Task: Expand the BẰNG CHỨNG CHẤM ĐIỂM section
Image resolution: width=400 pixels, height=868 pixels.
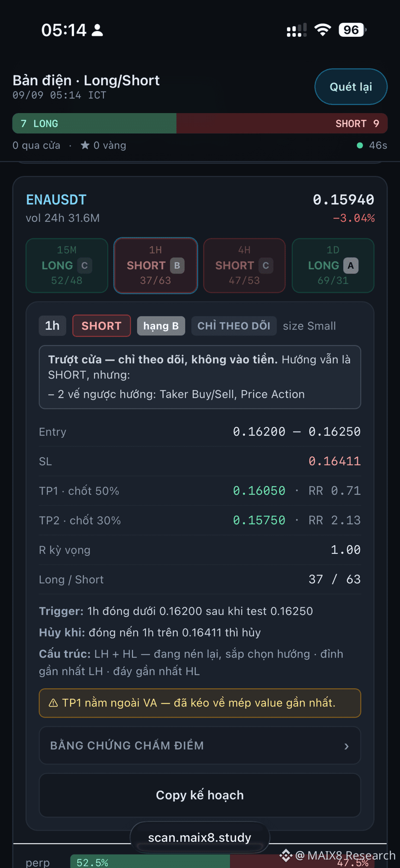Action: pyautogui.click(x=200, y=746)
